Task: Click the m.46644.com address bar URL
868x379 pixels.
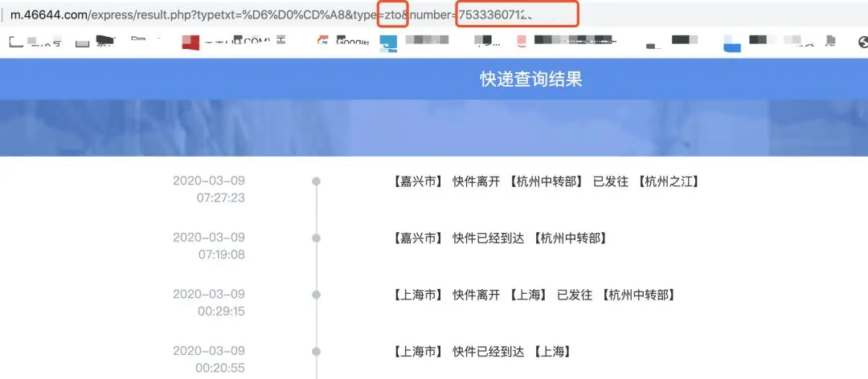Action: tap(272, 15)
